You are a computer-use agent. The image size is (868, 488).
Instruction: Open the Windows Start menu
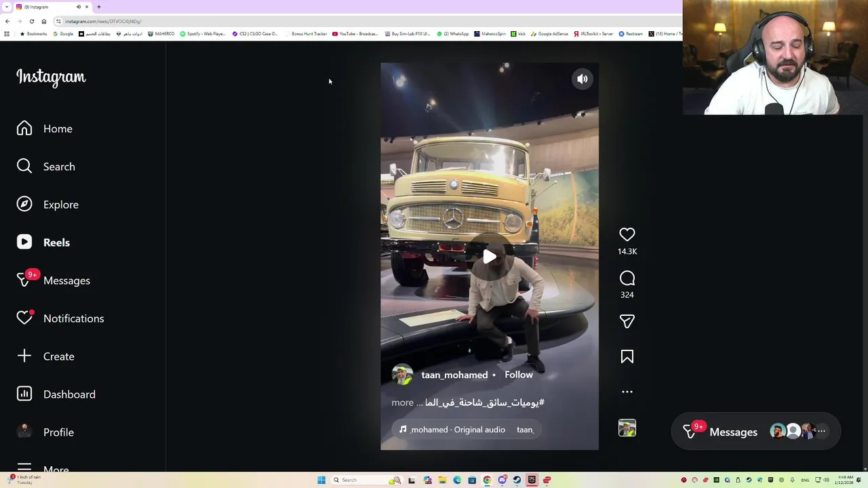(x=321, y=480)
